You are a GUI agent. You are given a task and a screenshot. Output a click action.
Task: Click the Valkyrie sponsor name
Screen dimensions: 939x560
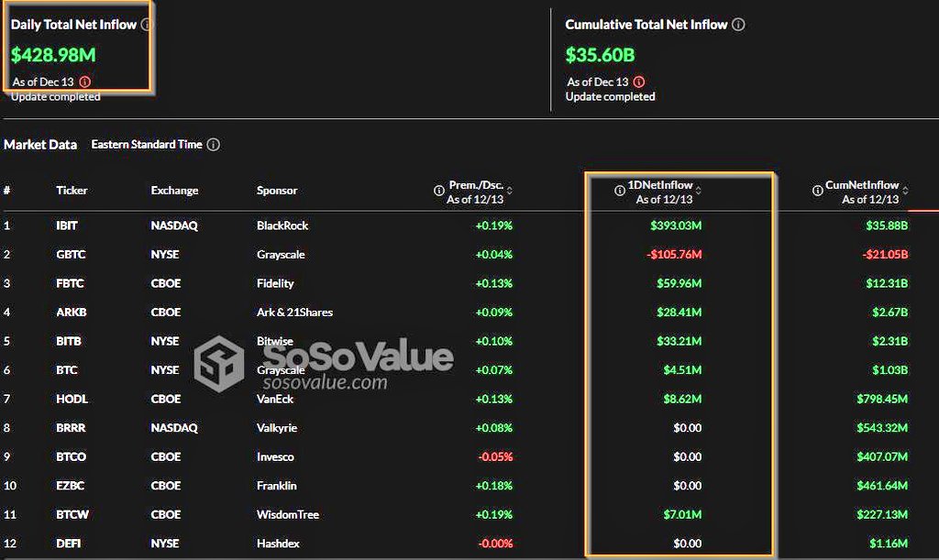277,428
